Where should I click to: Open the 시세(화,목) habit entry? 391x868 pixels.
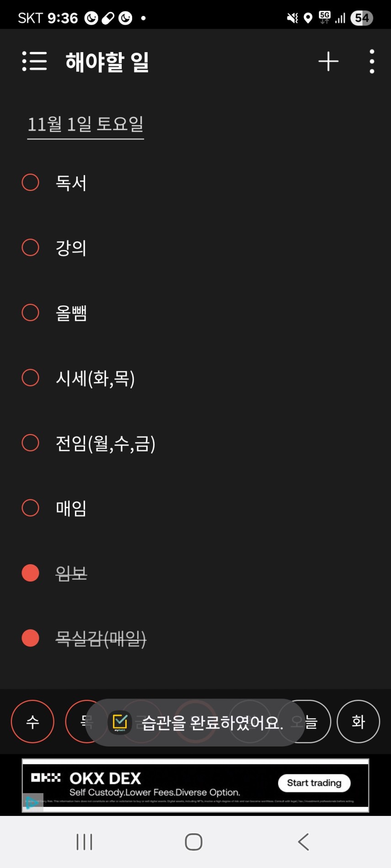[x=95, y=378]
